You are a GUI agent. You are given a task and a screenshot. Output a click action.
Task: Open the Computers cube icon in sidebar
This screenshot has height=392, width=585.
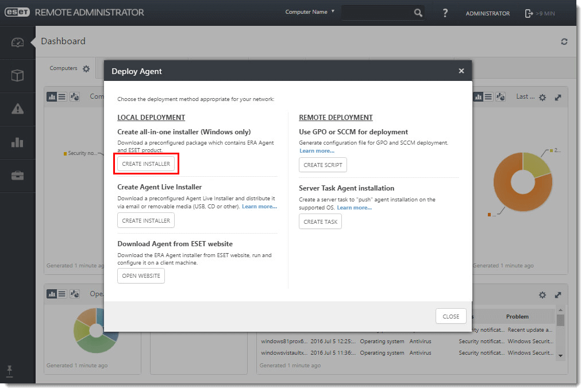[x=18, y=76]
